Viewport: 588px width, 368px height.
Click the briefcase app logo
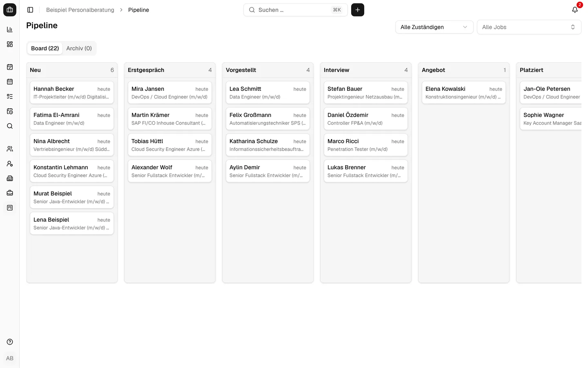point(10,10)
